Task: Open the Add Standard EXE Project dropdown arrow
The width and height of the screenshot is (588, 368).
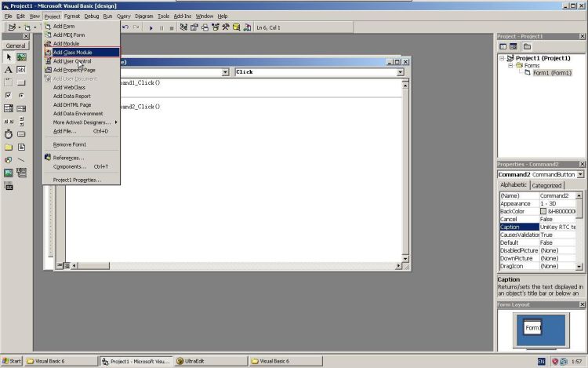Action: coord(20,27)
